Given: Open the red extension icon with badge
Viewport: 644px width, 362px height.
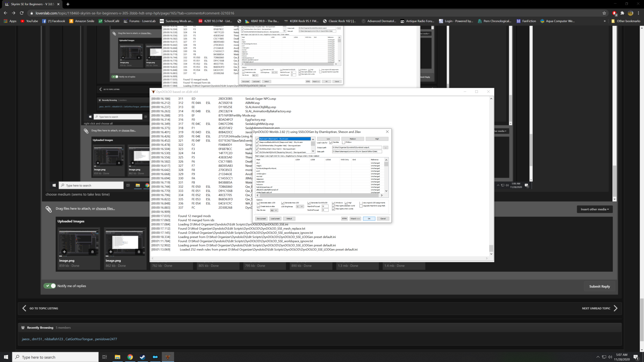Looking at the screenshot, I should (x=614, y=13).
